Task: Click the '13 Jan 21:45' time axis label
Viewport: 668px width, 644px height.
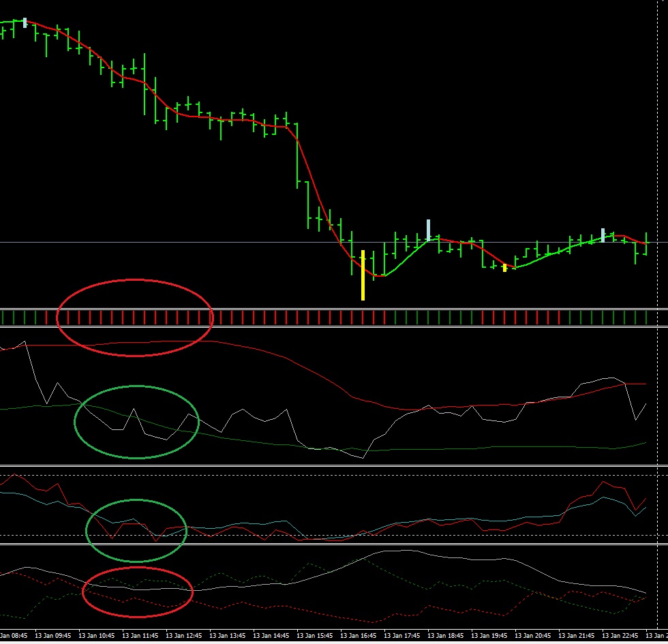Action: (577, 635)
